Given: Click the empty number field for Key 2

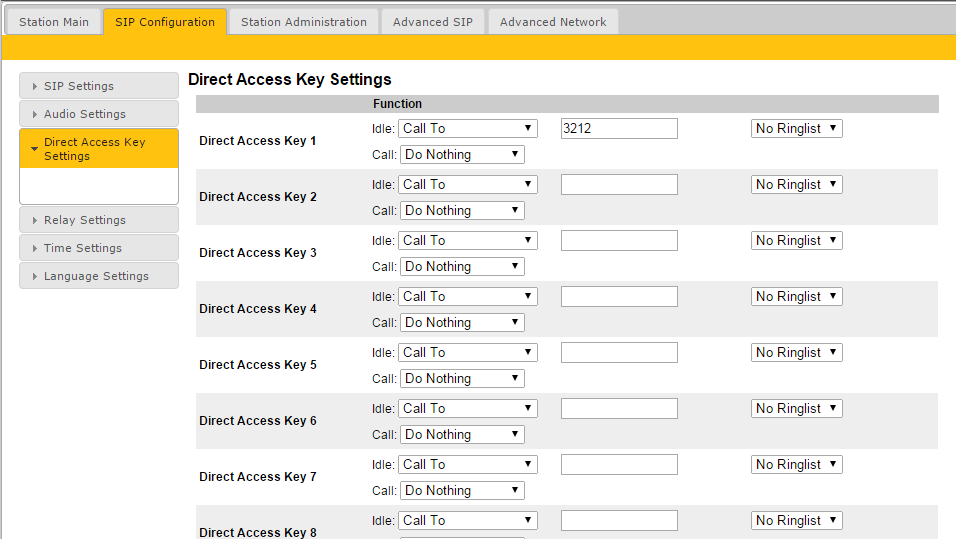Looking at the screenshot, I should pyautogui.click(x=619, y=184).
